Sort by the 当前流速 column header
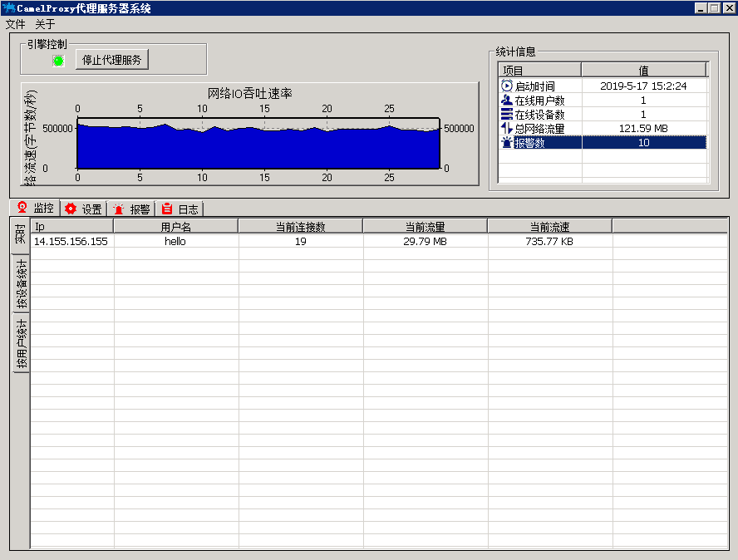The image size is (738, 560). (x=550, y=226)
